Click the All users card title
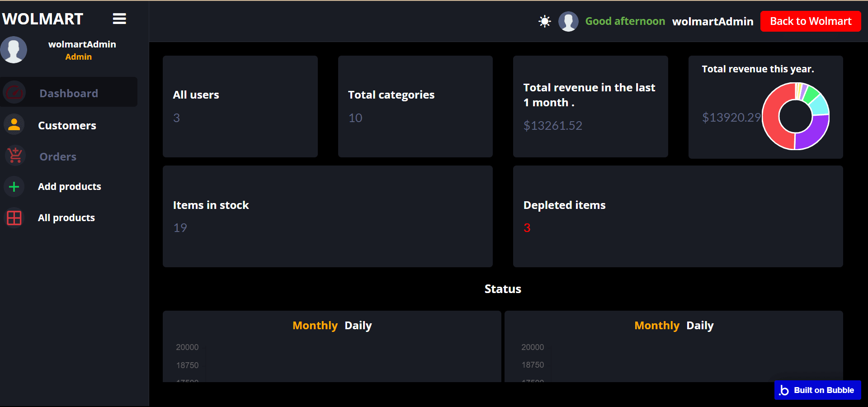The height and width of the screenshot is (407, 868). click(x=196, y=95)
